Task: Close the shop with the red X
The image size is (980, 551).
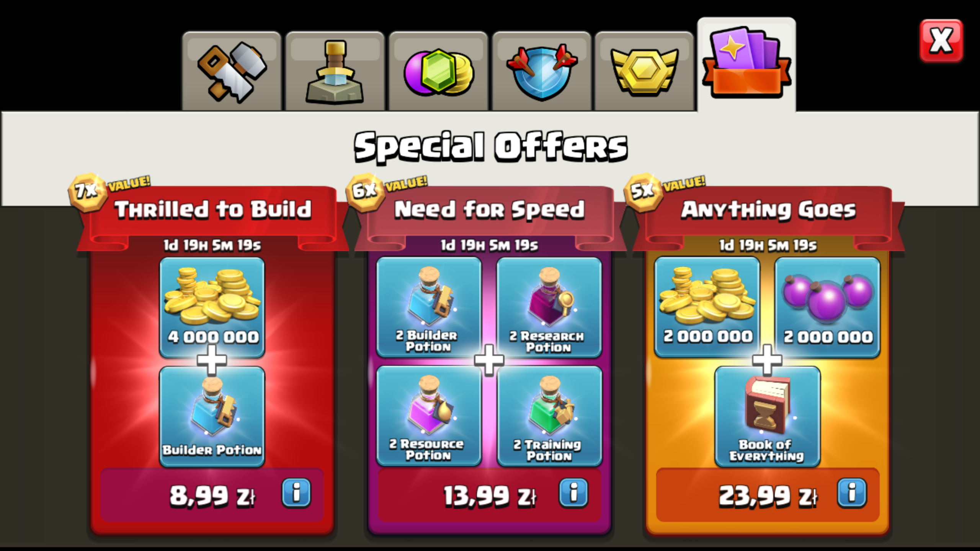Action: tap(941, 41)
